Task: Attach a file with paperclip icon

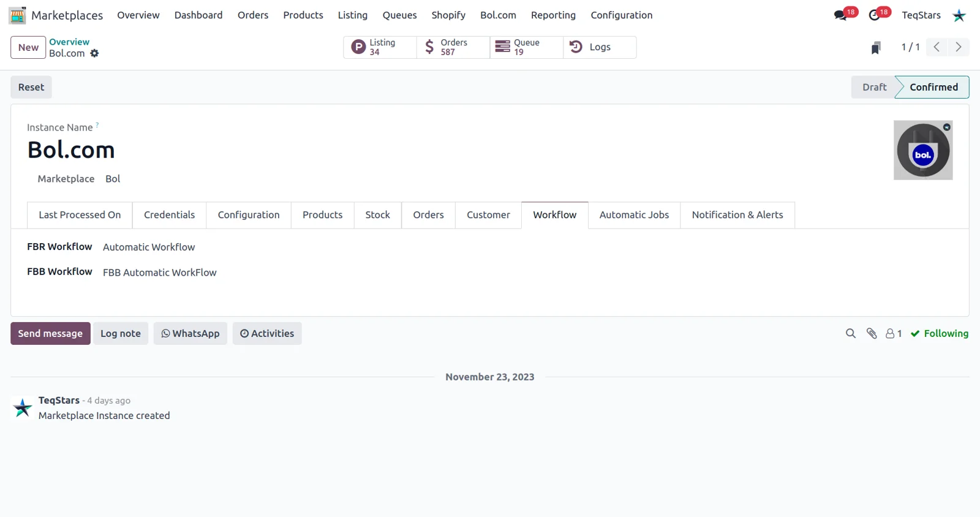Action: (872, 334)
